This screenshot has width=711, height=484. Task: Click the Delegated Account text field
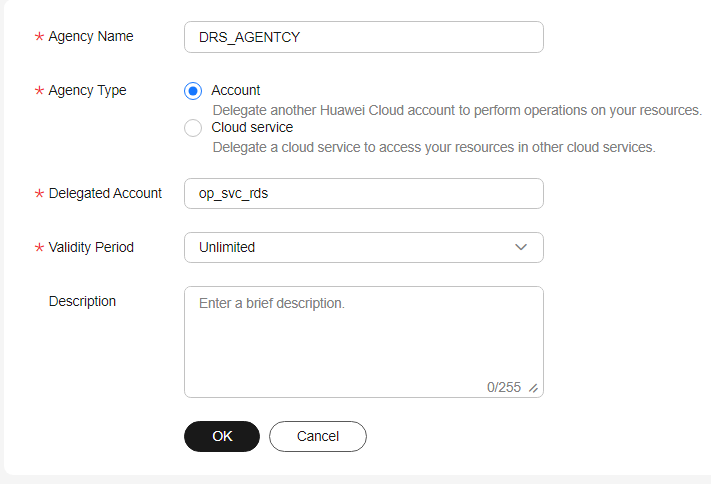(x=364, y=194)
